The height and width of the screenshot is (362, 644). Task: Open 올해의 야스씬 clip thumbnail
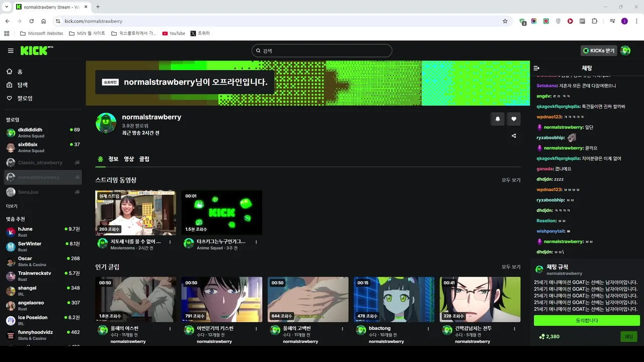(x=136, y=300)
